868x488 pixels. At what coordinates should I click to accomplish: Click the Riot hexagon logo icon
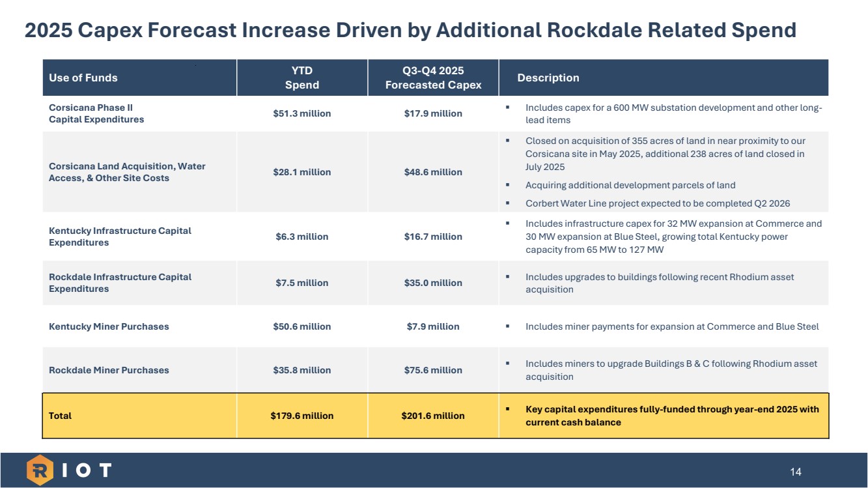[40, 470]
